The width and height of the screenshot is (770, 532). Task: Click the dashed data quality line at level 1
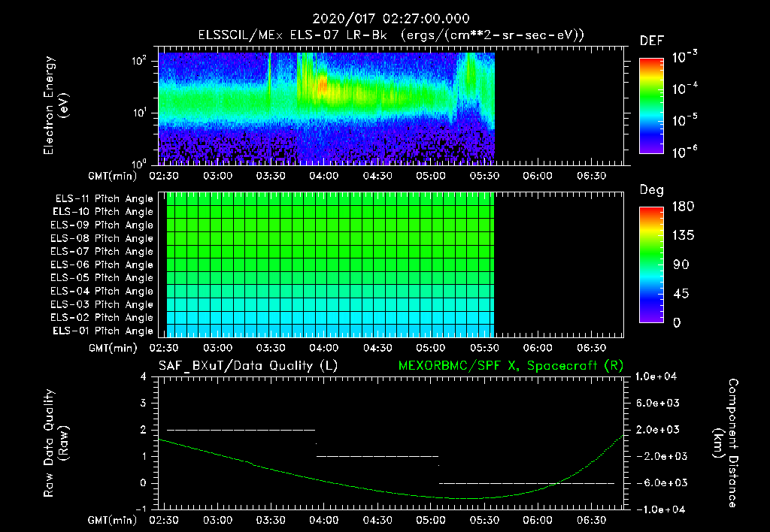(377, 456)
